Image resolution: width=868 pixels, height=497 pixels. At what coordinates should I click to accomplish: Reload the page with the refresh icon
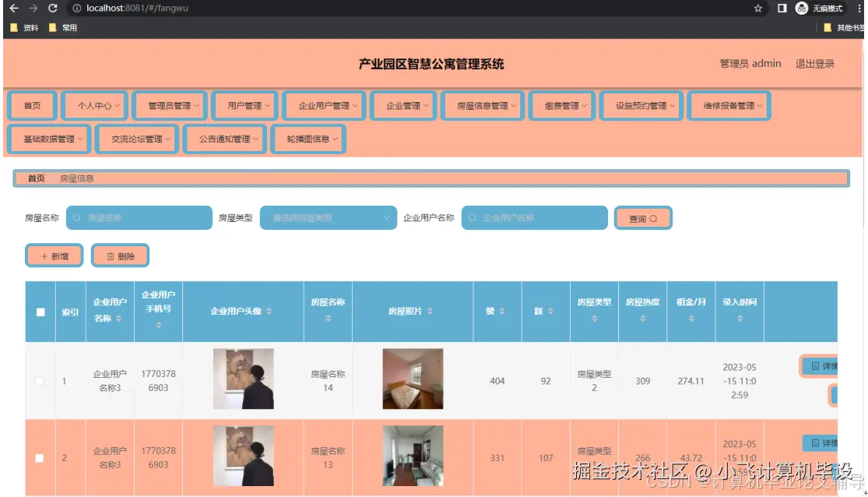[53, 8]
